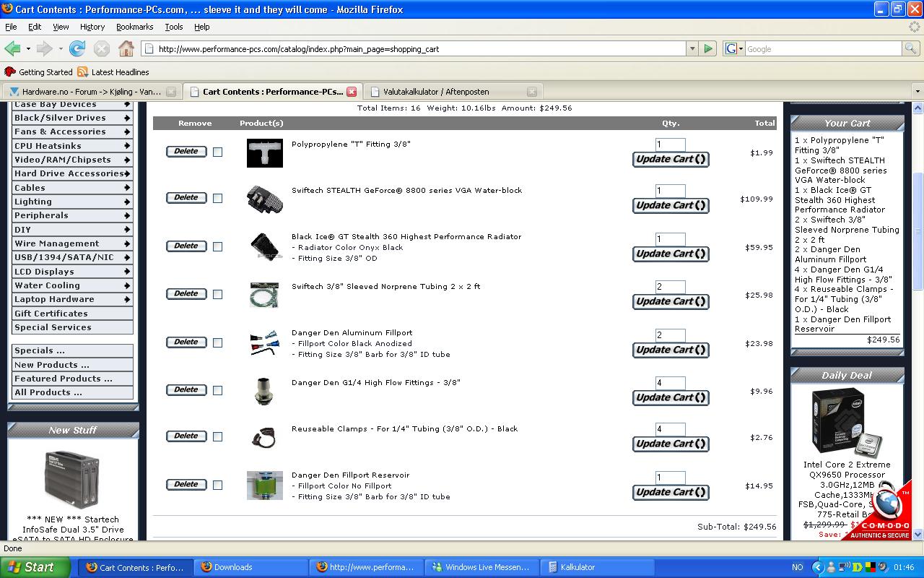The height and width of the screenshot is (578, 924).
Task: Update Cart for Swiftech Norprene Tubing
Action: (671, 301)
